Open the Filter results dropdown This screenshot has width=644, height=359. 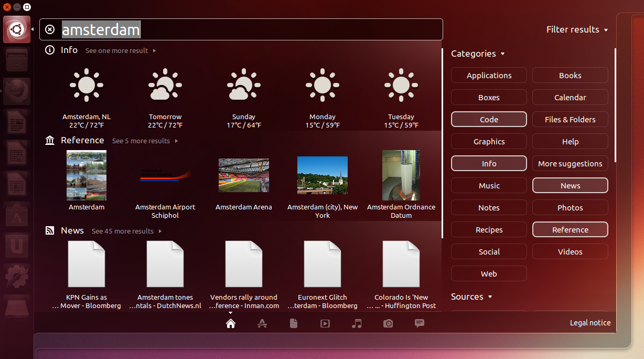pyautogui.click(x=577, y=29)
